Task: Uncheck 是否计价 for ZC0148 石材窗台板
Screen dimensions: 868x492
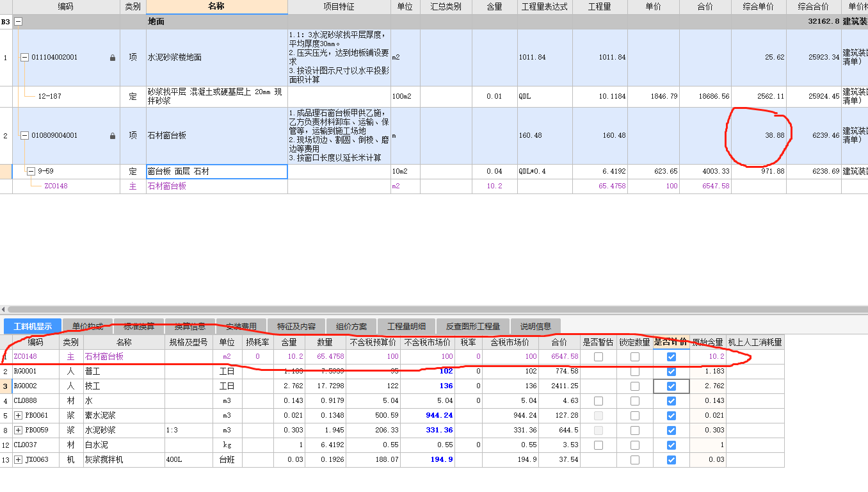Action: pyautogui.click(x=671, y=357)
